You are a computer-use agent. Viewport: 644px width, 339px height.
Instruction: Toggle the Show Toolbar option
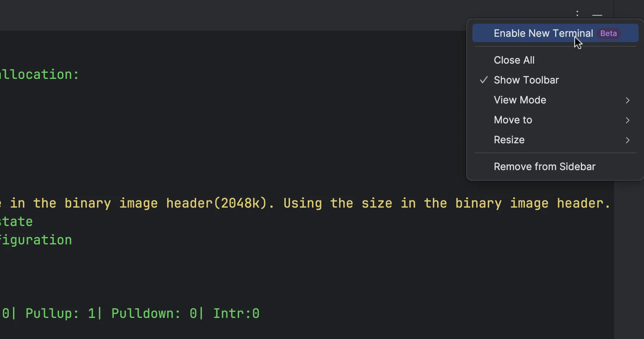526,80
